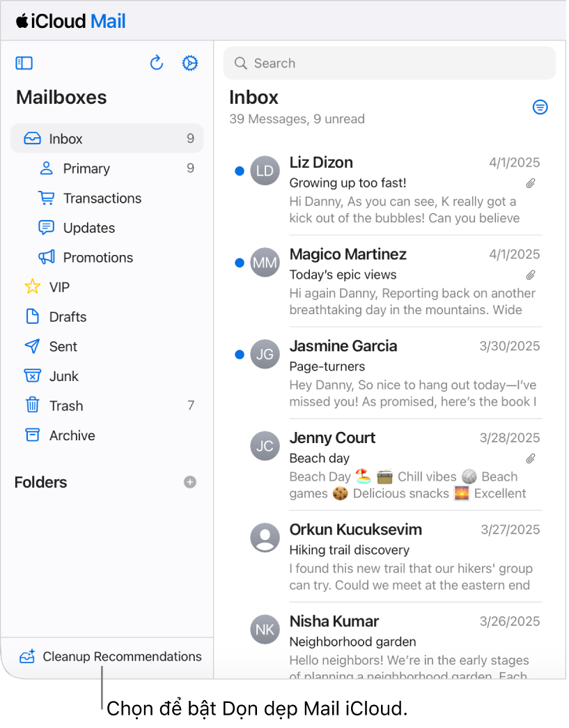Screen dimensions: 569x728
Task: Click the iCloud Mail title logo
Action: point(70,21)
